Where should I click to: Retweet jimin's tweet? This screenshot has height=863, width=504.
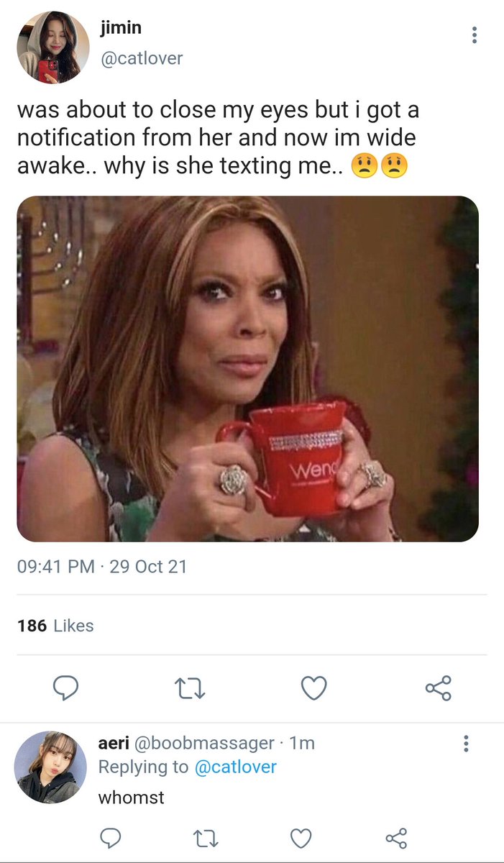[x=191, y=689]
